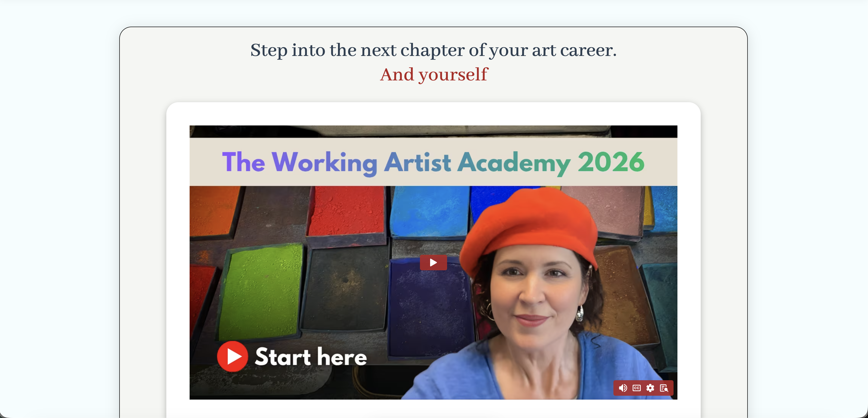Open the transcript search icon
Viewport: 868px width, 418px height.
point(664,388)
